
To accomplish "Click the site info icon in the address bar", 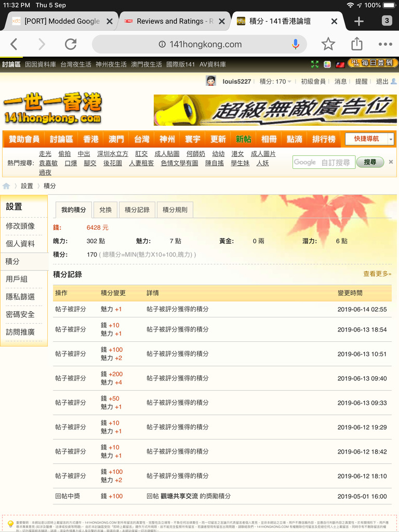I will coord(162,44).
